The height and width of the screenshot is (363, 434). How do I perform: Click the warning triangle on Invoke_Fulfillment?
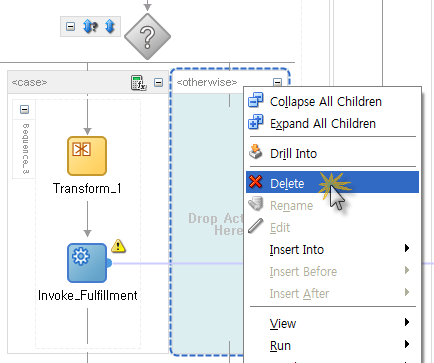coord(118,246)
